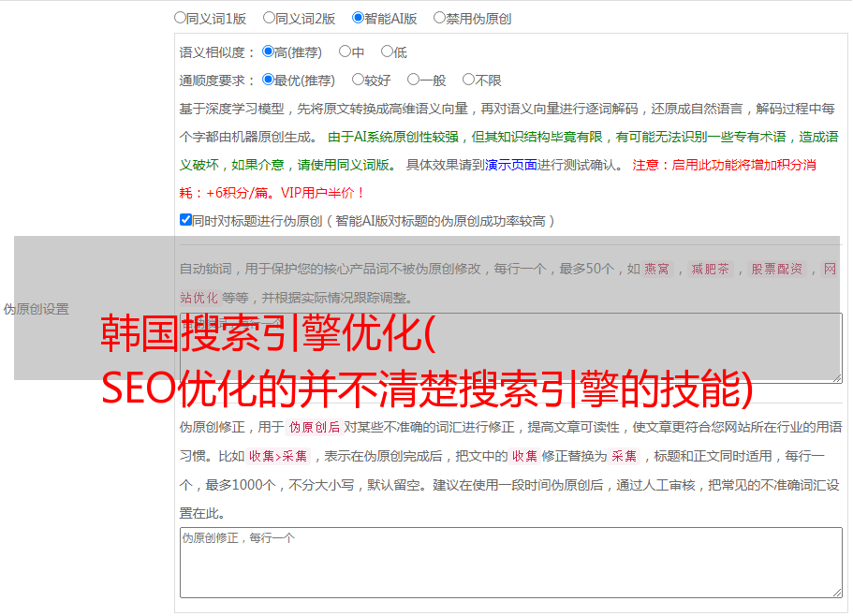Open the 演示页面 link
Screen dimensions: 853x616
(x=510, y=165)
